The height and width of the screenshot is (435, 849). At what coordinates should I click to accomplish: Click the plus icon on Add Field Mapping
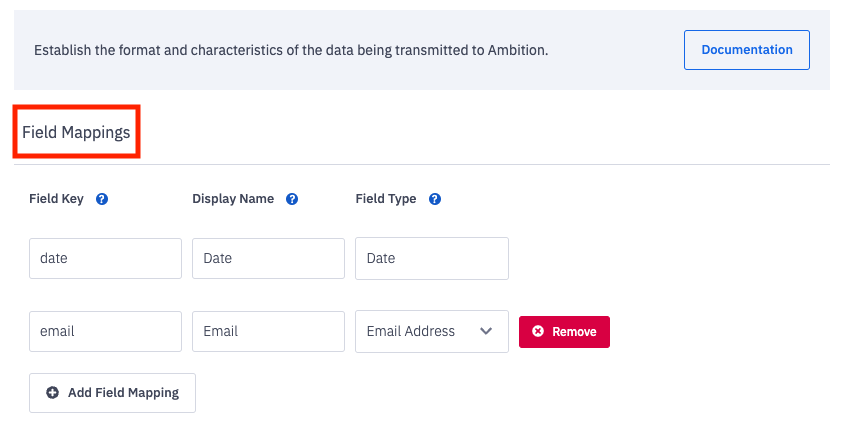pyautogui.click(x=53, y=393)
